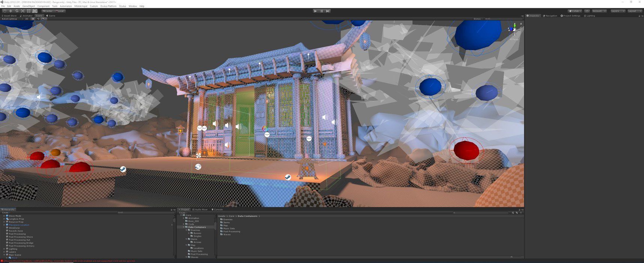Toggle scene audio button
Viewport: 644px width, 263px height.
(x=38, y=19)
